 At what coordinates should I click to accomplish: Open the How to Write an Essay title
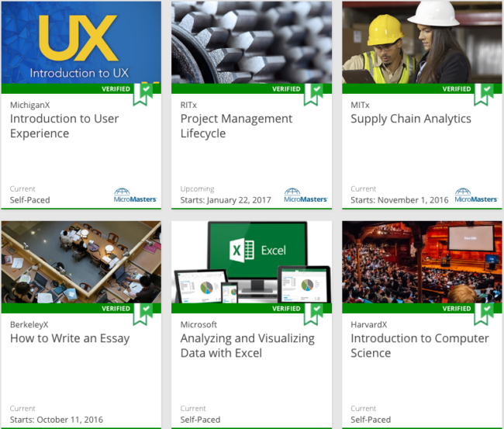(70, 338)
